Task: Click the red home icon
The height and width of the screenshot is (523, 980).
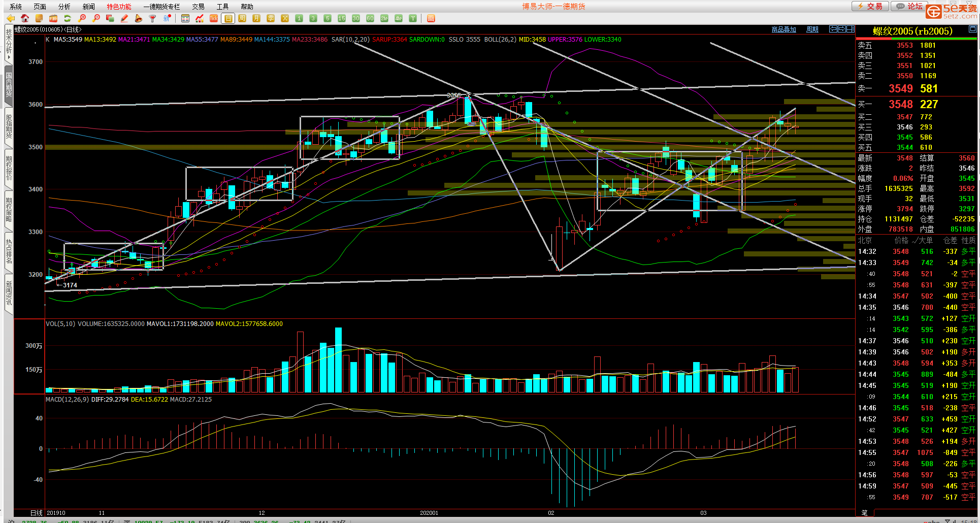Action: coord(24,18)
